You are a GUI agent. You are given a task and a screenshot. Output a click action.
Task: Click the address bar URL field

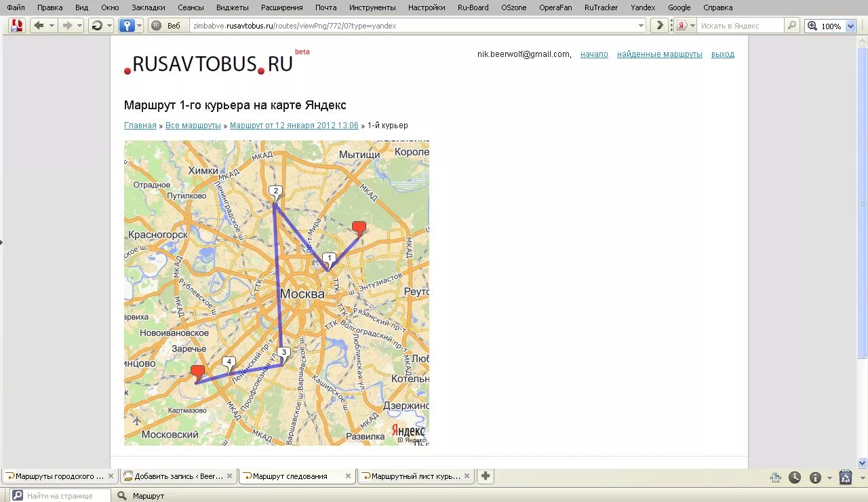[414, 26]
